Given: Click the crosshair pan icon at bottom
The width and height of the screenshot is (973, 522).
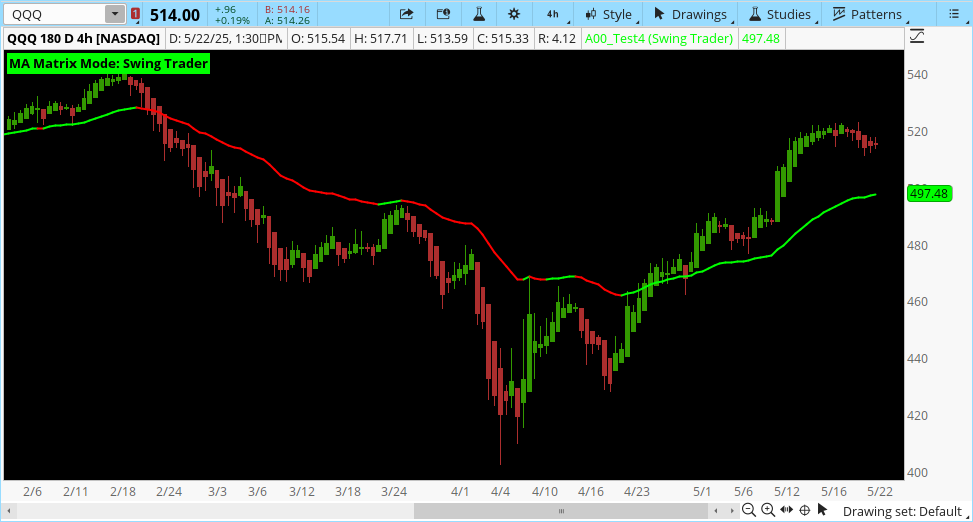Looking at the screenshot, I should point(805,510).
